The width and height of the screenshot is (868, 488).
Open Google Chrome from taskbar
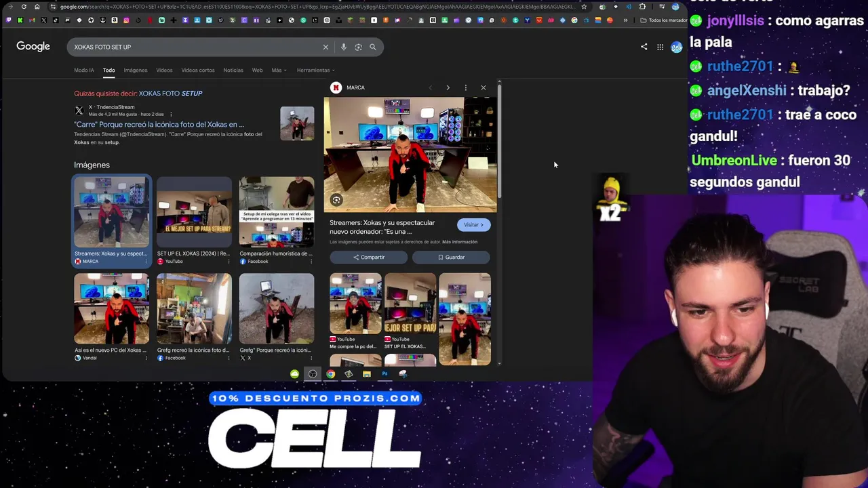(x=330, y=373)
